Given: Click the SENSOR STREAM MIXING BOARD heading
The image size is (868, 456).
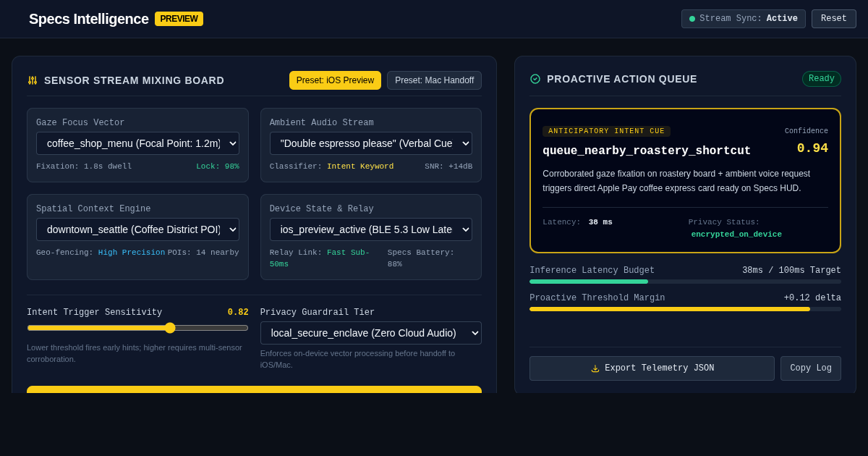Looking at the screenshot, I should coord(134,80).
